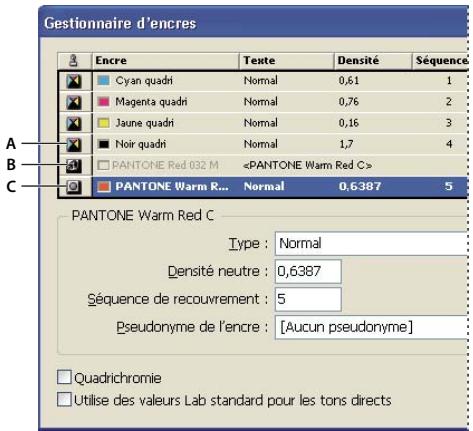This screenshot has width=473, height=431.
Task: Click the Séquence column header
Action: [x=440, y=61]
